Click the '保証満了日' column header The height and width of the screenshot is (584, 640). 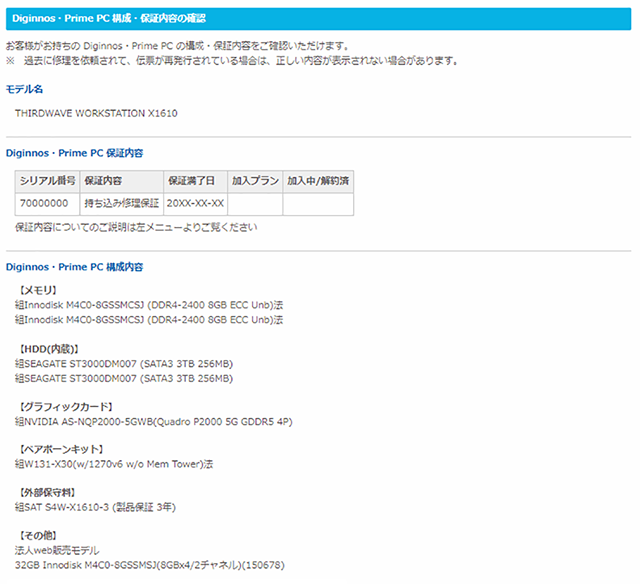pyautogui.click(x=196, y=181)
